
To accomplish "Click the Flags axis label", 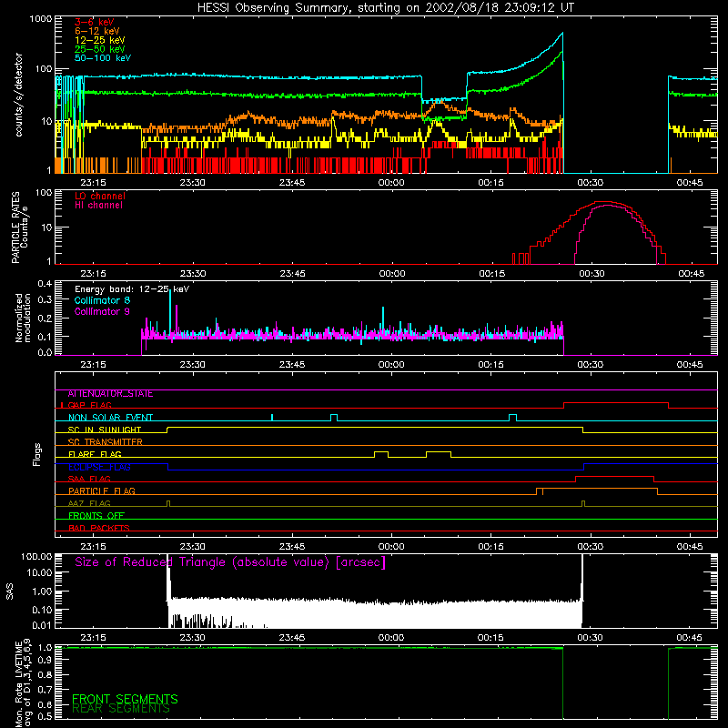I will tap(37, 454).
